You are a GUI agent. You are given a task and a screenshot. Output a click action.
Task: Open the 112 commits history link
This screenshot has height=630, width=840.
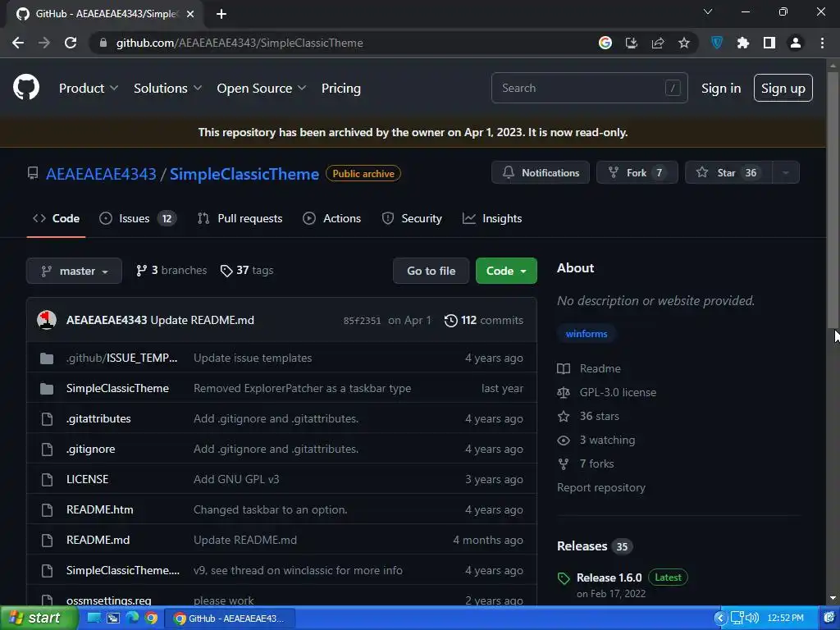pos(484,321)
